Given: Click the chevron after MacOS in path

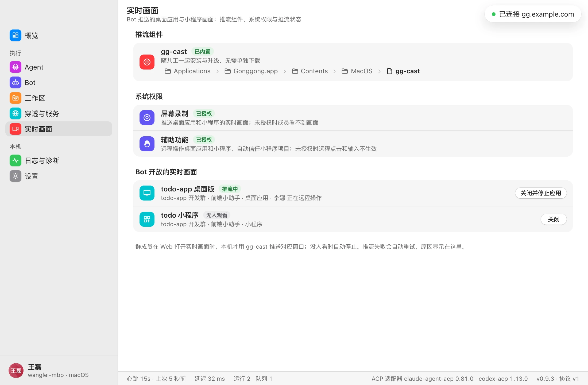Looking at the screenshot, I should click(380, 71).
